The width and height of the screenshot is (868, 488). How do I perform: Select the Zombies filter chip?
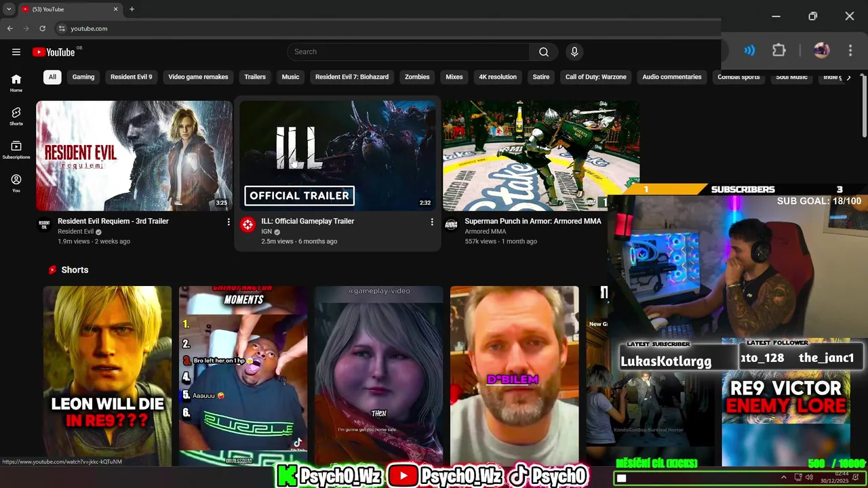417,77
